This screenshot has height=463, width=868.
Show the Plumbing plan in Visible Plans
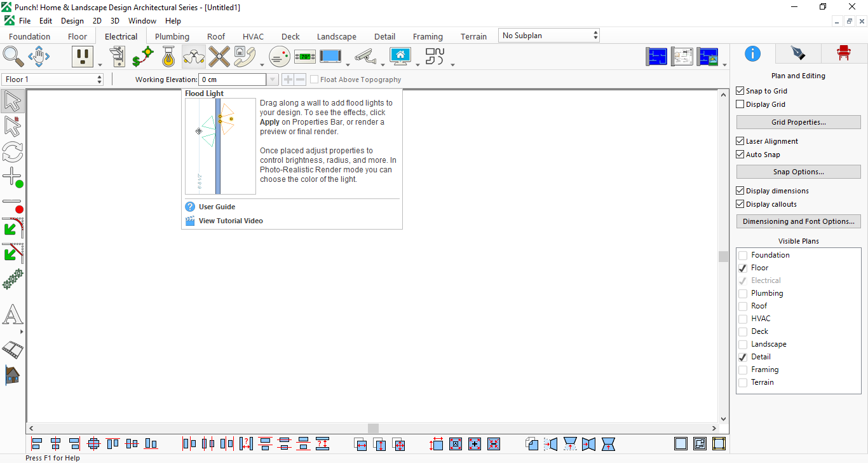(743, 293)
